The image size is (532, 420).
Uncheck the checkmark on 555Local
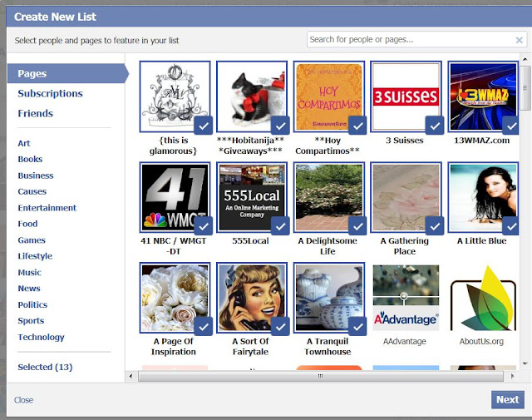click(280, 226)
